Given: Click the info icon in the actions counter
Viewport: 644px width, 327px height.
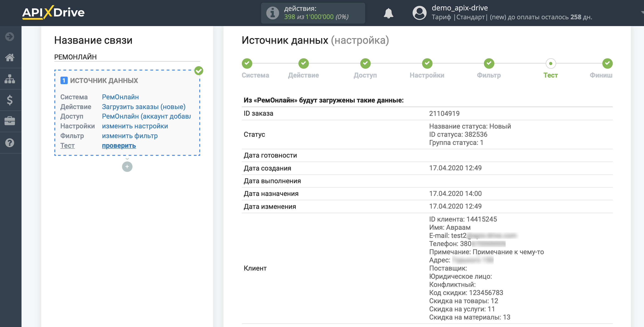Looking at the screenshot, I should coord(272,13).
